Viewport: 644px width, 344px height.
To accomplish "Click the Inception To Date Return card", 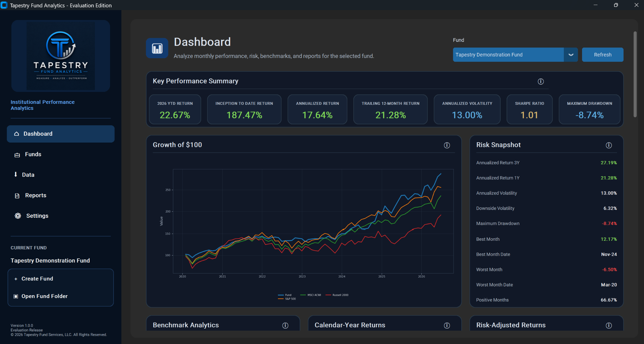I will click(244, 109).
